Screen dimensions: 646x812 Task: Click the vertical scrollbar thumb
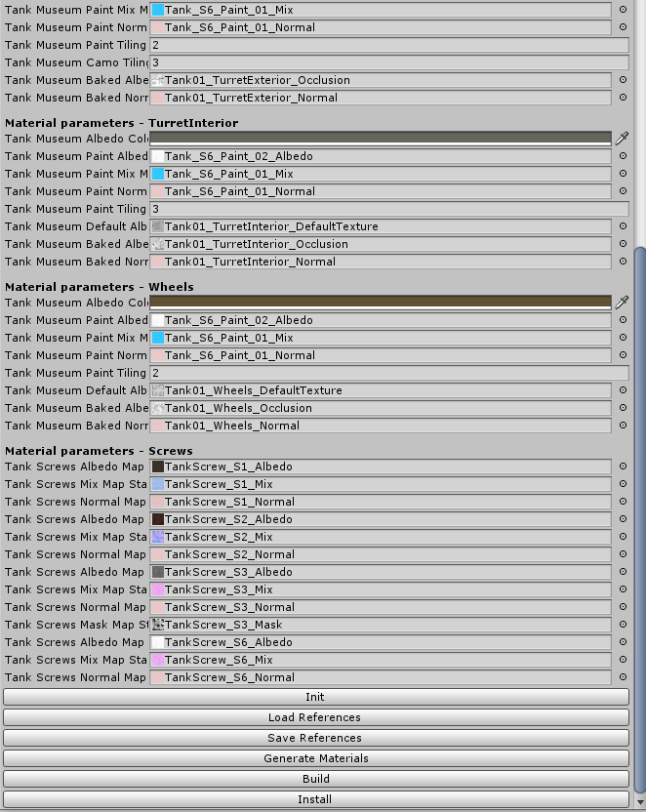[640, 519]
